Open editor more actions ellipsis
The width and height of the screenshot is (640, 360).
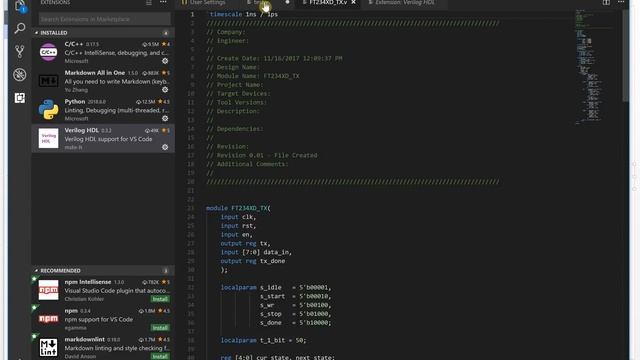tap(621, 2)
